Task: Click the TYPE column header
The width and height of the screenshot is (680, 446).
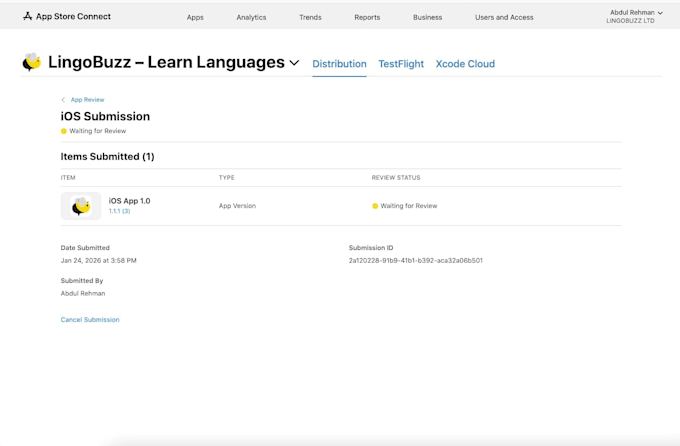Action: coord(227,178)
